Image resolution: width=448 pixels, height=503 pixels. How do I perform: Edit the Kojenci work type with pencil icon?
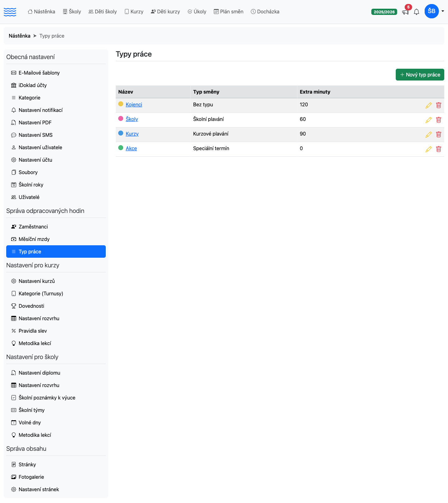(428, 105)
